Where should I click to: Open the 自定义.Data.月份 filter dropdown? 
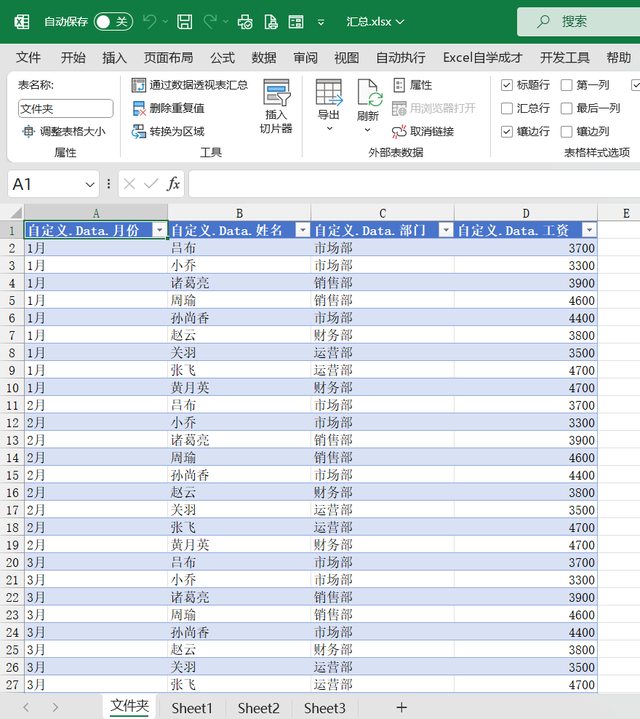tap(160, 230)
